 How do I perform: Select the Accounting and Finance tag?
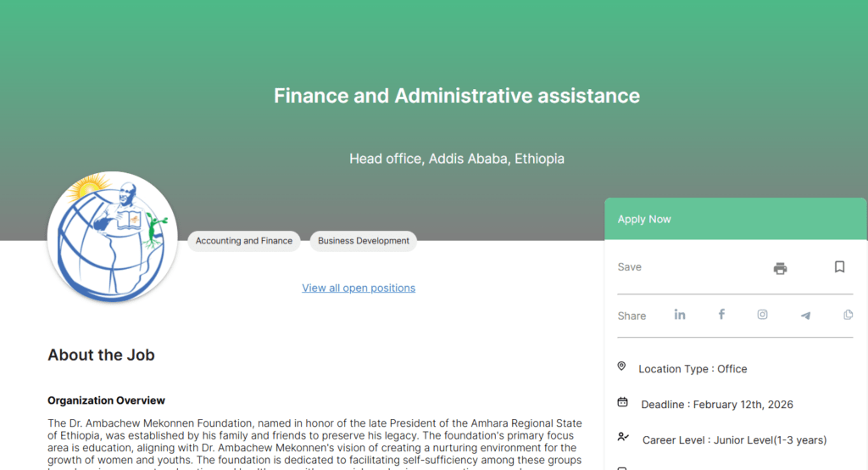[x=244, y=241]
